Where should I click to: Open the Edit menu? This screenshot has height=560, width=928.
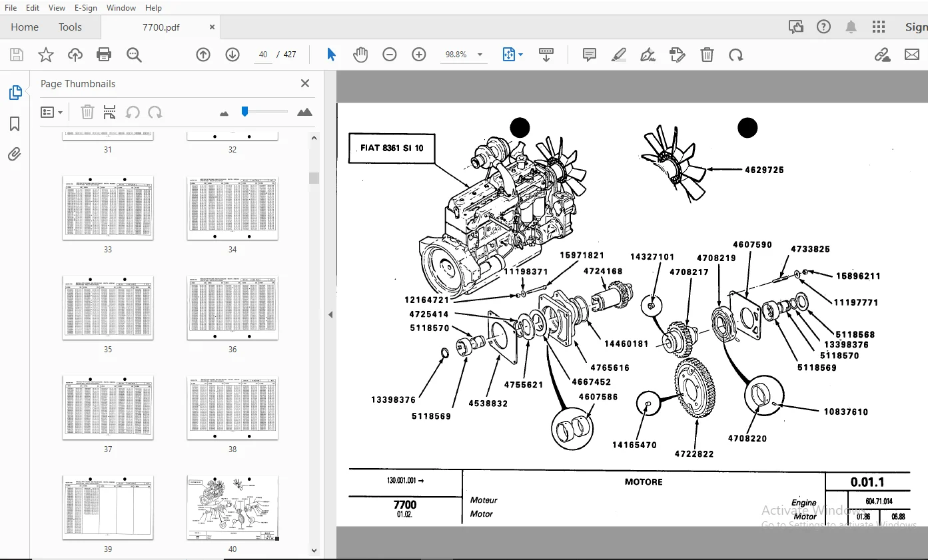tap(32, 8)
